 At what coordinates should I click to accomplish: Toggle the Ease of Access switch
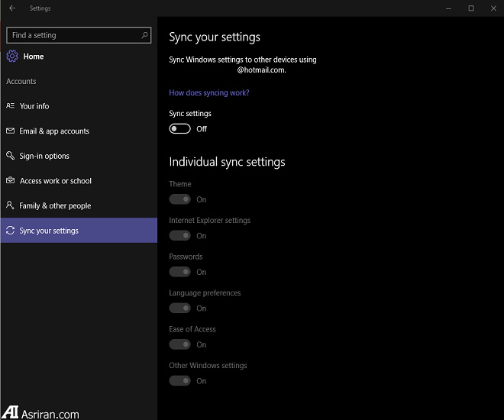pyautogui.click(x=179, y=344)
